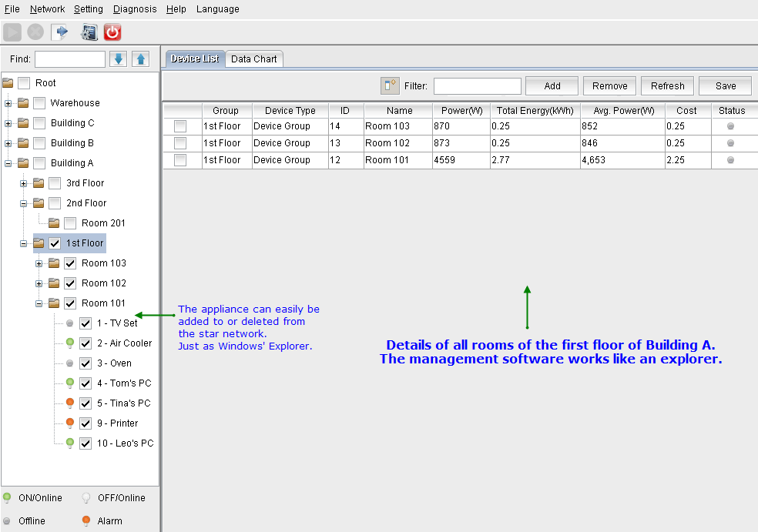Open the Diagnosis menu
758x532 pixels.
(135, 9)
